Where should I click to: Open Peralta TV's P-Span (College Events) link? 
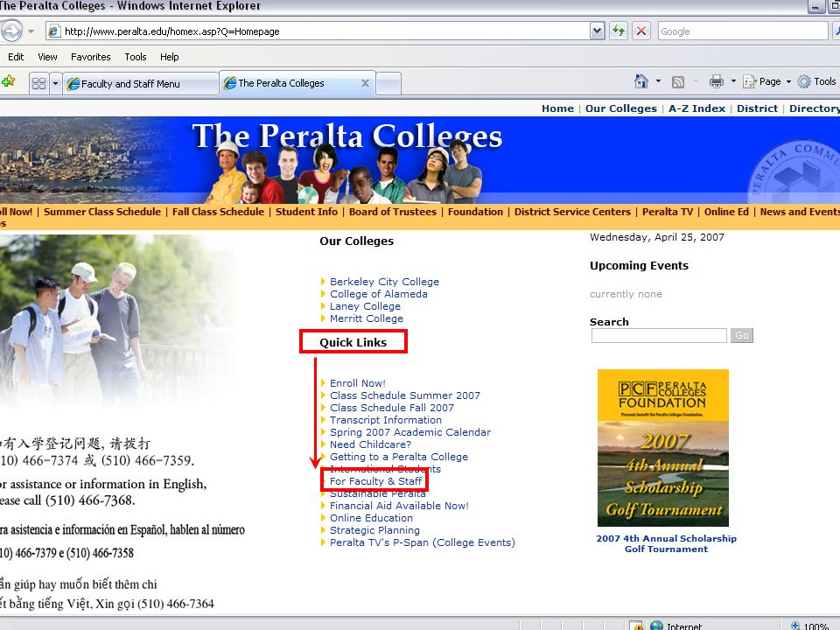click(422, 542)
